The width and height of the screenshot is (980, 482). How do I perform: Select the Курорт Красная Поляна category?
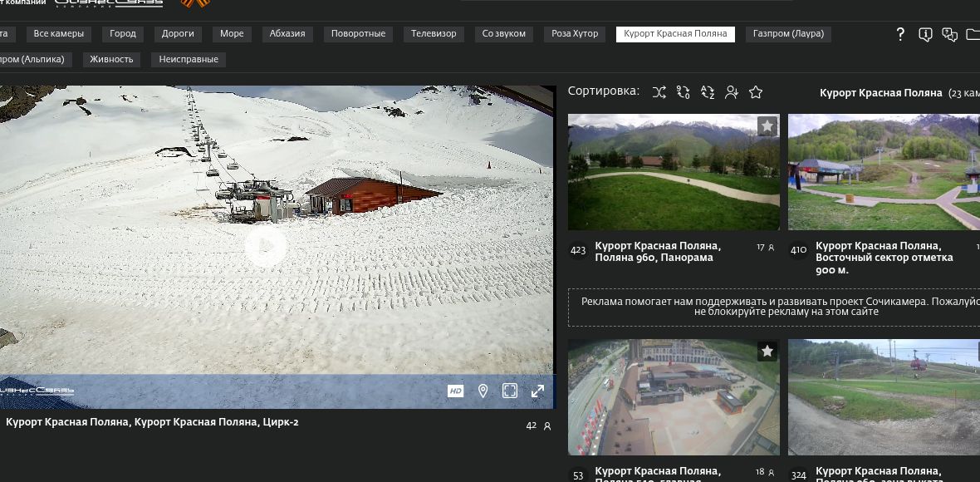(676, 34)
